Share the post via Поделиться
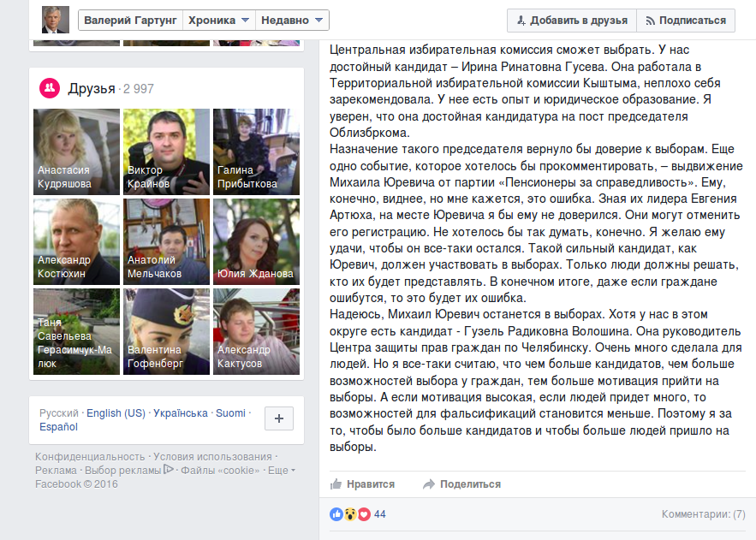 coord(461,484)
